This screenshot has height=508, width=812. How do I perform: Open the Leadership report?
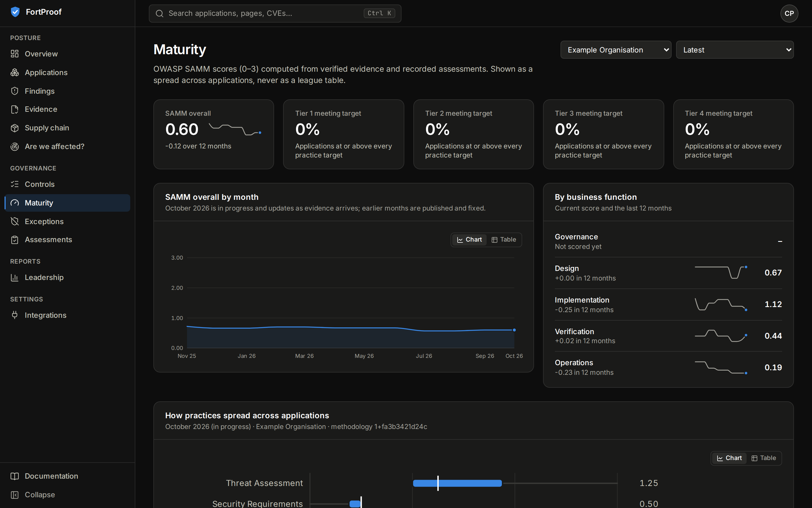point(67,277)
